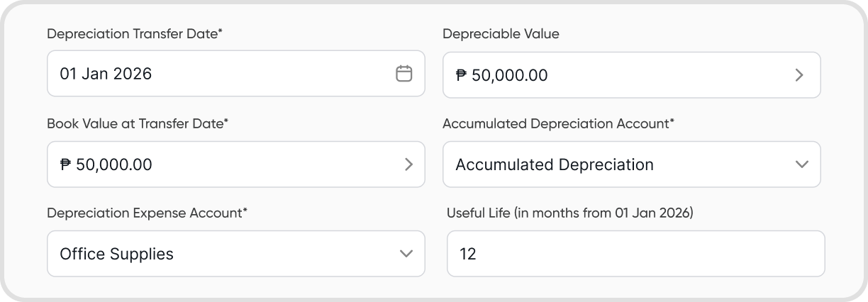868x302 pixels.
Task: Click the value 12 in Useful Life
Action: [x=468, y=254]
